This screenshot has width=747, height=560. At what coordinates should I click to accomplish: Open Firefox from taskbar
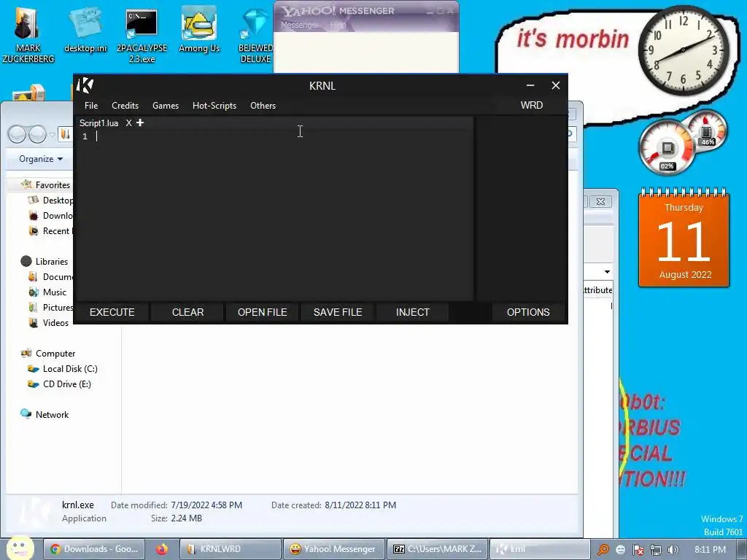162,549
